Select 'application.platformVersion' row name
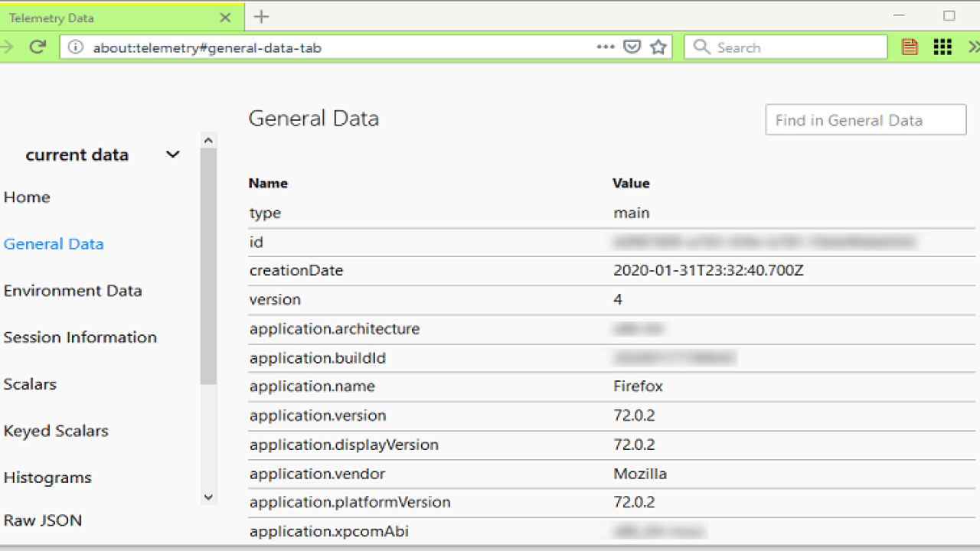This screenshot has height=551, width=980. (x=350, y=503)
